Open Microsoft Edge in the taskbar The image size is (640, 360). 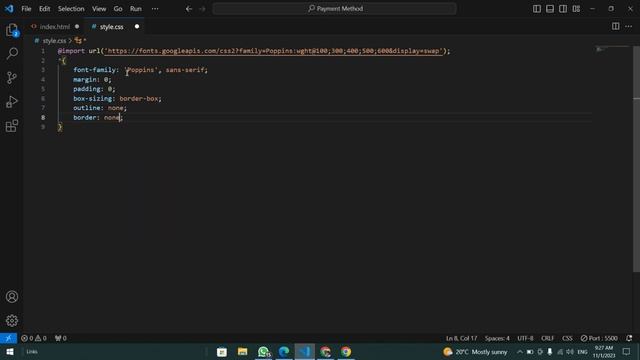click(284, 351)
